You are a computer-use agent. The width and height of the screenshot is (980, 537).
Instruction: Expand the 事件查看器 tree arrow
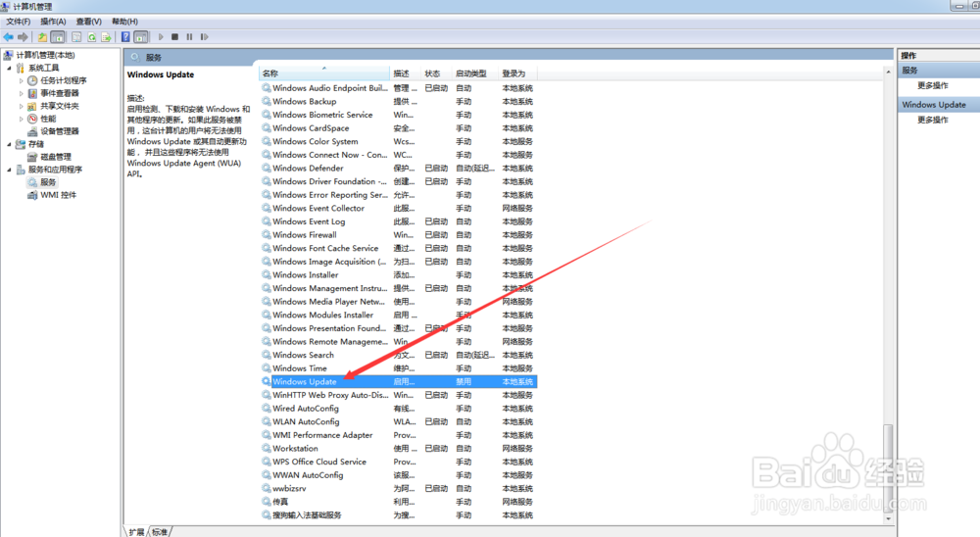(22, 93)
